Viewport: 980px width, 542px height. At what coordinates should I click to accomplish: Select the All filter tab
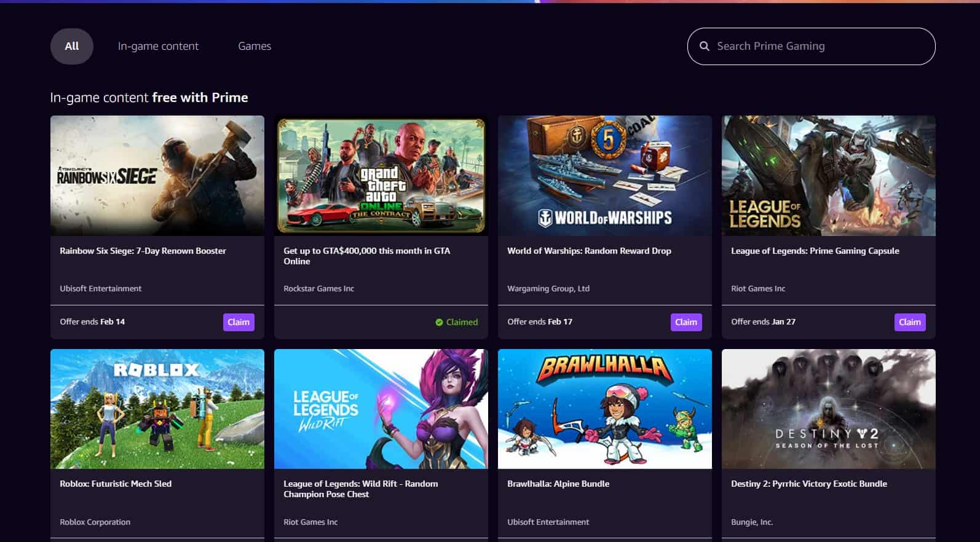point(71,46)
